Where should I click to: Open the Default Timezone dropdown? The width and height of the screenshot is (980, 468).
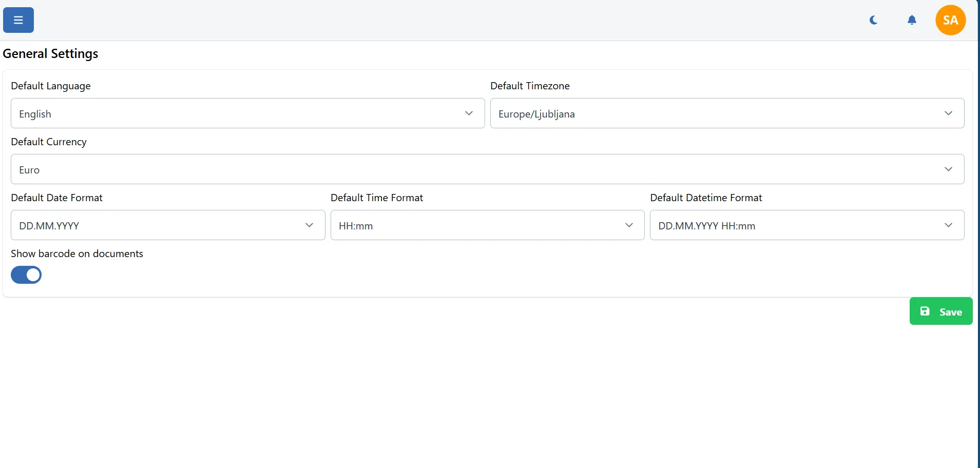(727, 113)
